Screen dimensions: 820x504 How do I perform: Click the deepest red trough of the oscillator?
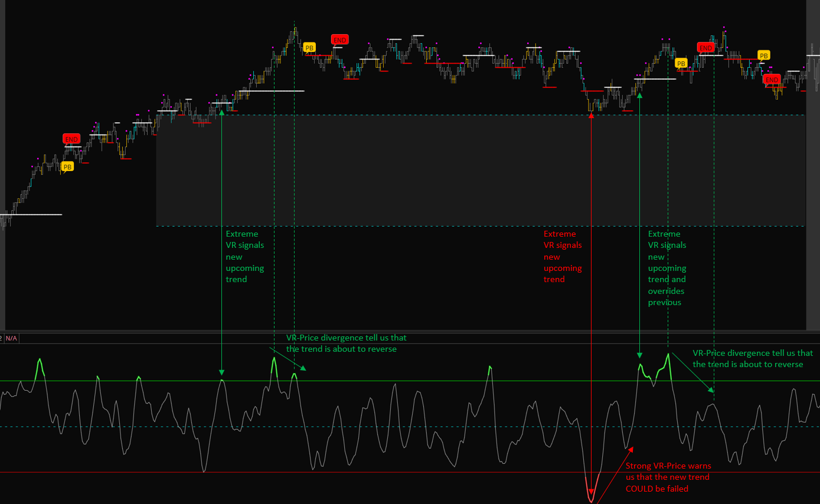(591, 499)
